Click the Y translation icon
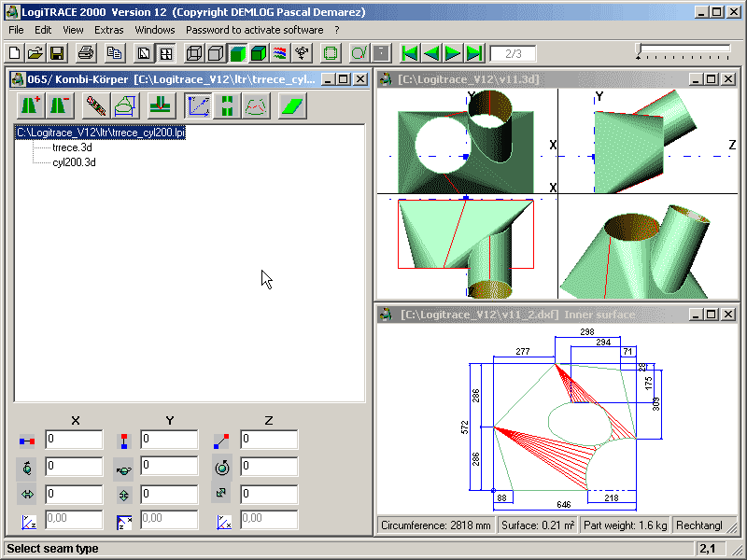The height and width of the screenshot is (560, 747). [x=124, y=441]
